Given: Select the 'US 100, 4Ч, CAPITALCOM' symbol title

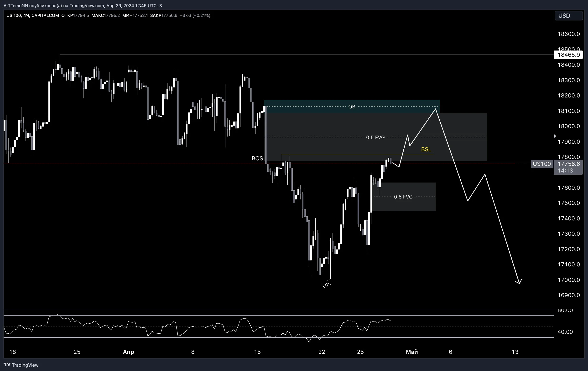Looking at the screenshot, I should (32, 15).
